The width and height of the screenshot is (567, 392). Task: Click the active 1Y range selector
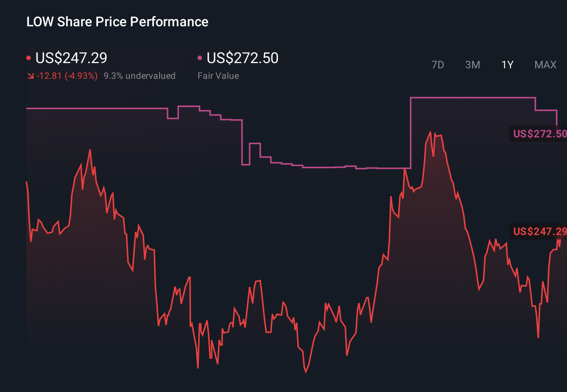(507, 65)
